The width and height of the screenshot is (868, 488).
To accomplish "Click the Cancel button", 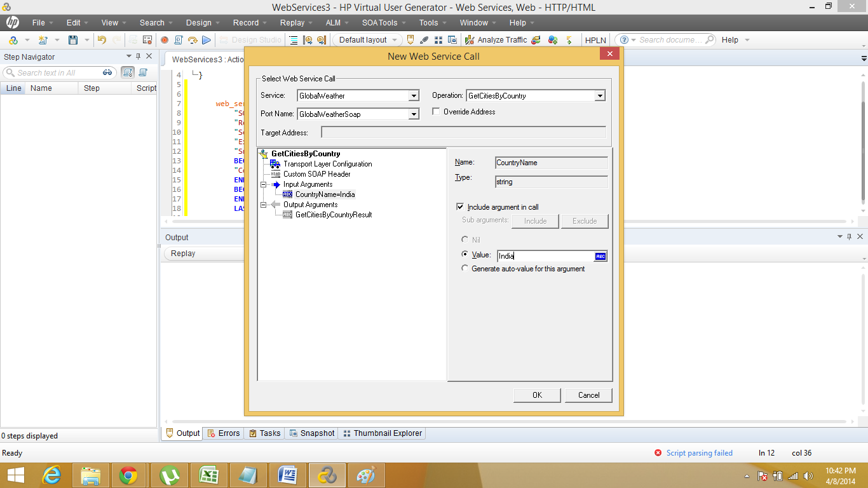I will pos(588,395).
